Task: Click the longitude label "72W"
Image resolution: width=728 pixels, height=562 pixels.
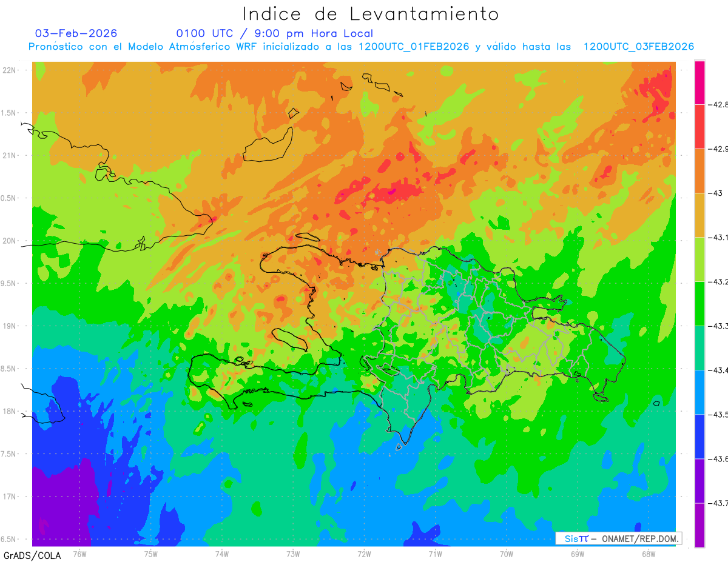Action: click(x=364, y=553)
